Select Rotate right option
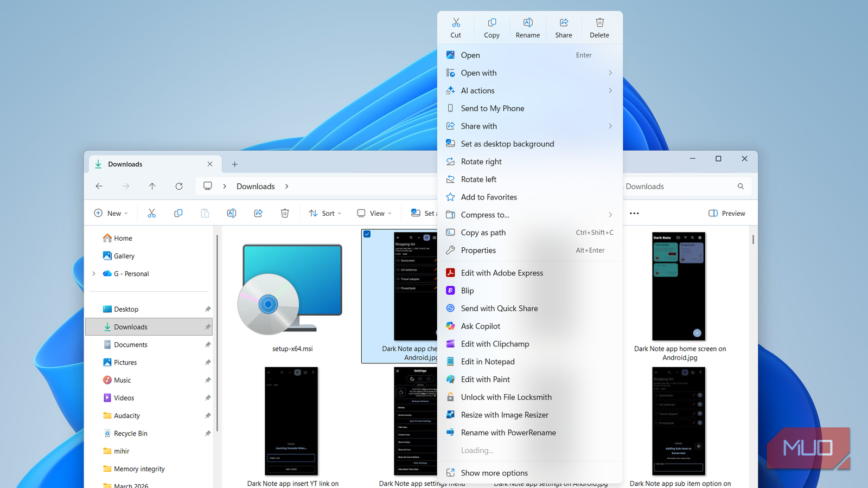The width and height of the screenshot is (868, 488). [x=530, y=162]
